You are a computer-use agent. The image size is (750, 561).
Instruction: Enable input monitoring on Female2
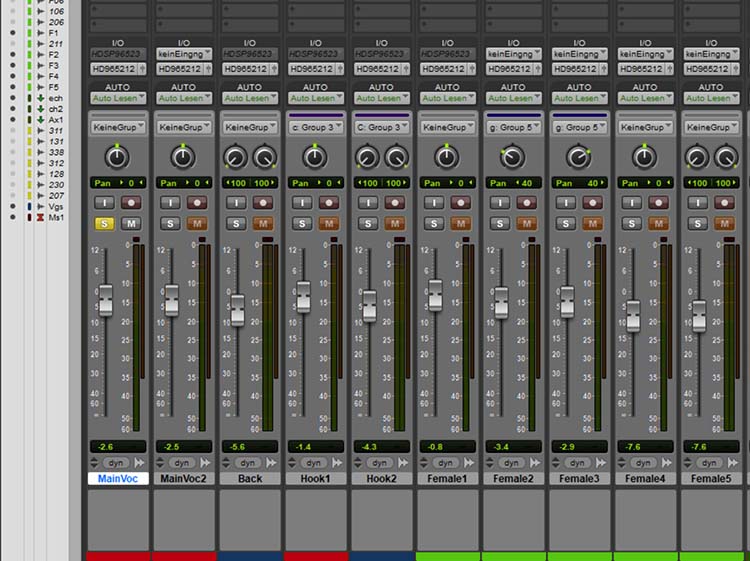[500, 202]
